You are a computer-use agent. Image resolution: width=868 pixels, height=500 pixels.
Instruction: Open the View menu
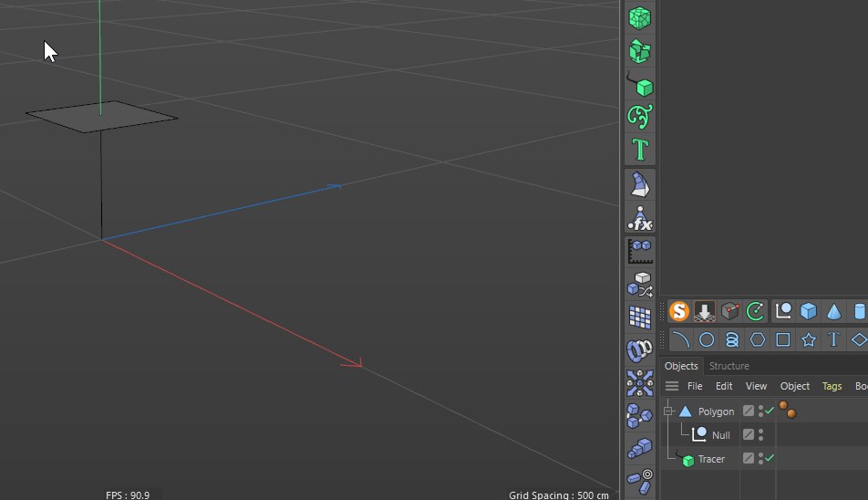tap(756, 386)
